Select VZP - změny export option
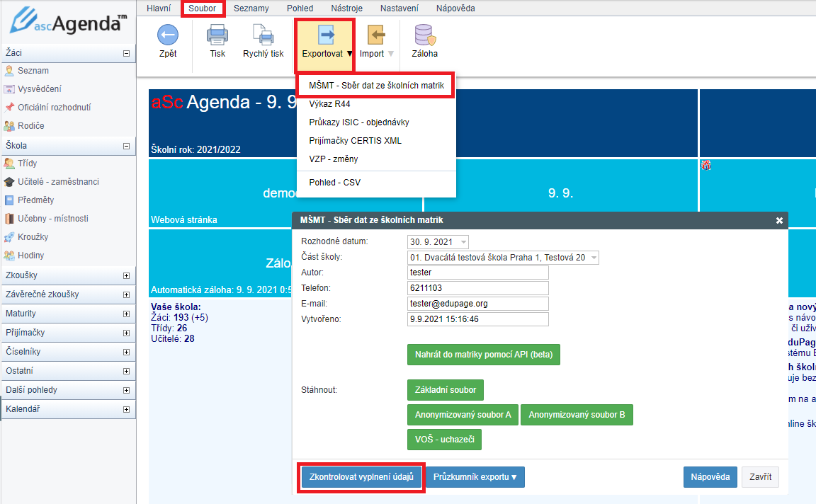This screenshot has width=816, height=504. point(376,159)
